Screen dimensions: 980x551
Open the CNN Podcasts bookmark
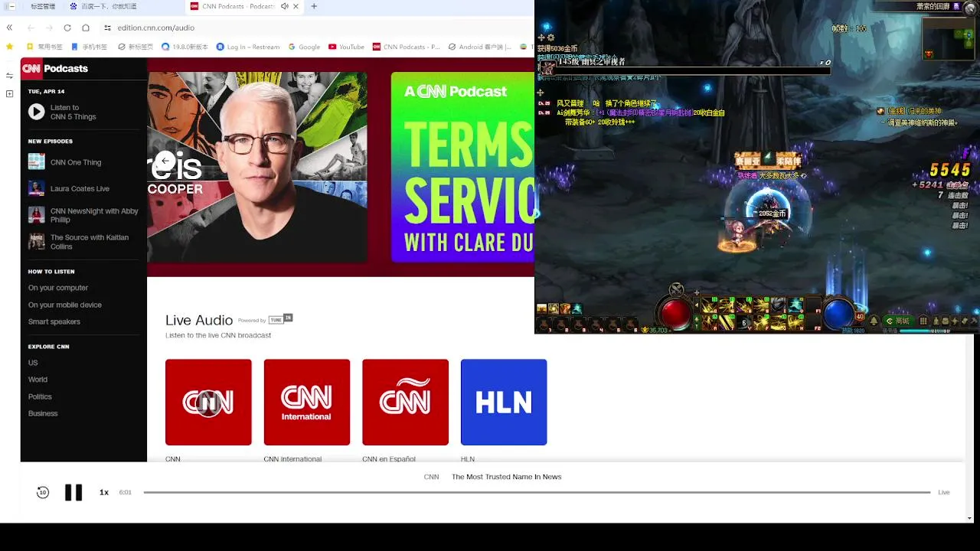tap(407, 47)
